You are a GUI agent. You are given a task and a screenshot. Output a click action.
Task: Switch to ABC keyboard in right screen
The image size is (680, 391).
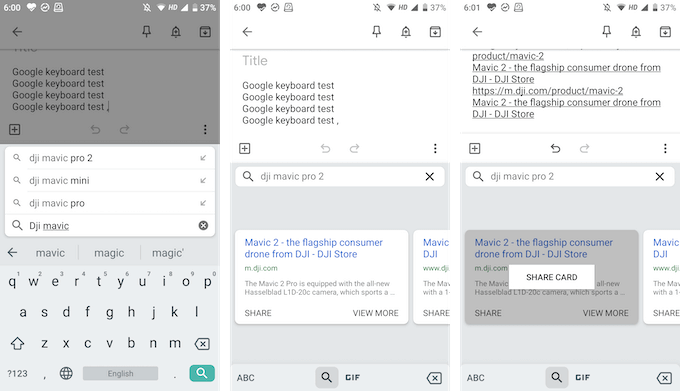point(476,378)
